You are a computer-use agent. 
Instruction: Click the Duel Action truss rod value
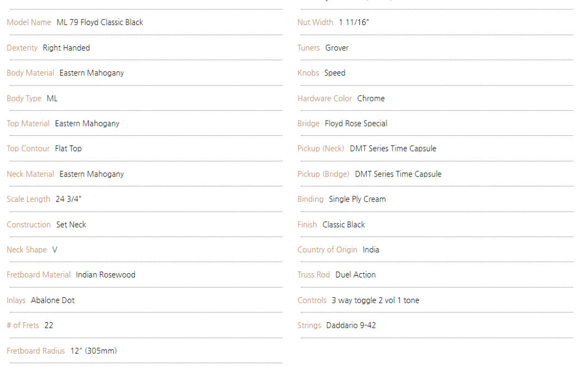356,275
